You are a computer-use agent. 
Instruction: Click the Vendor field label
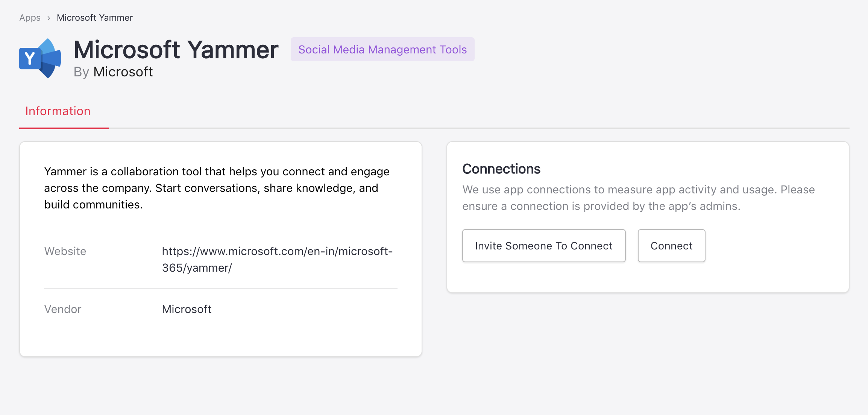(x=62, y=309)
